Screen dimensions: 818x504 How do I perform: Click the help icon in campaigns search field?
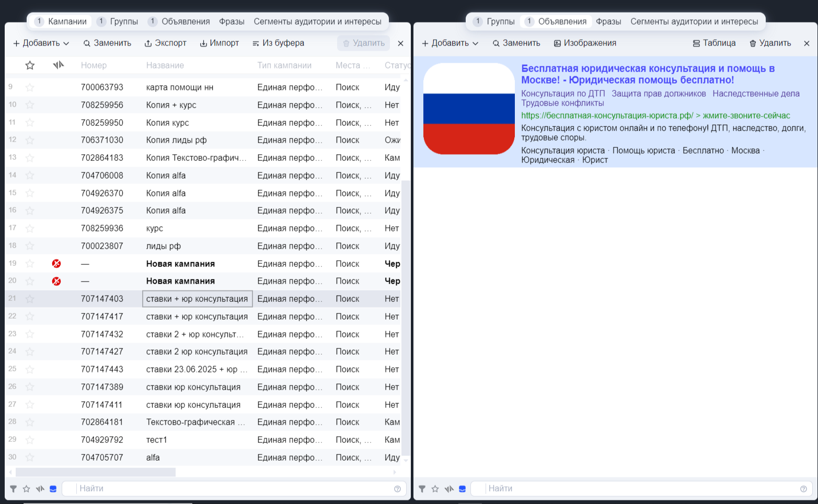(x=397, y=489)
